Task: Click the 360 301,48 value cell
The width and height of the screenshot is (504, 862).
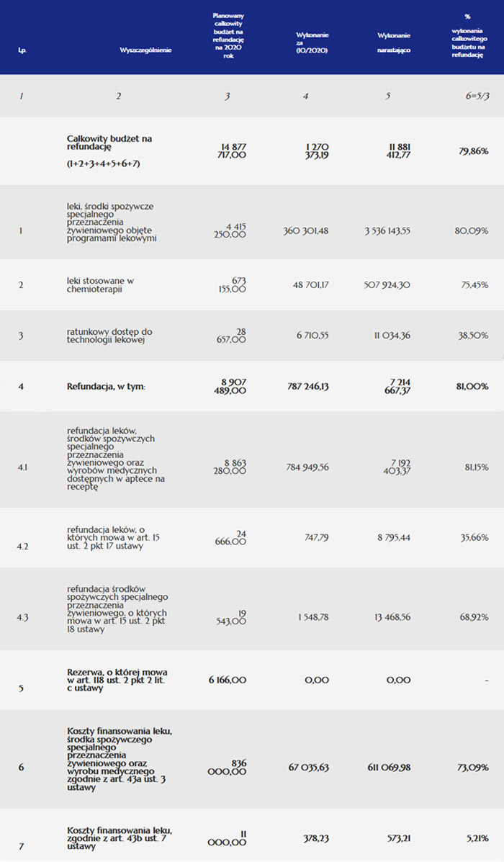Action: 307,230
